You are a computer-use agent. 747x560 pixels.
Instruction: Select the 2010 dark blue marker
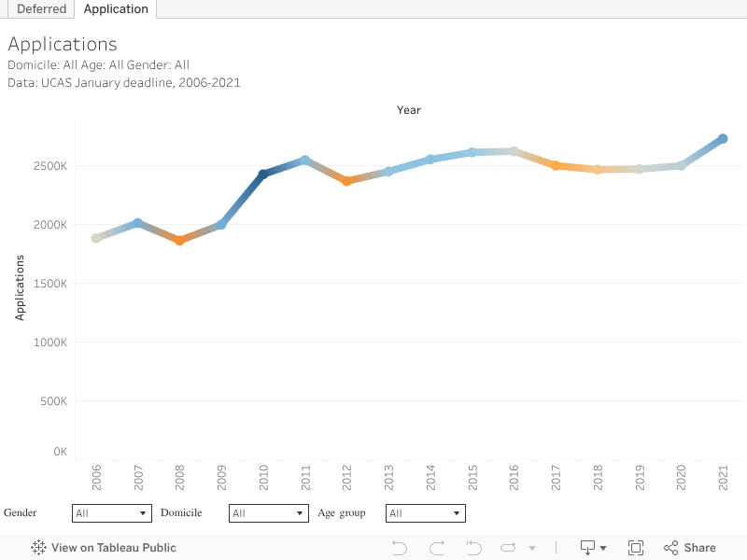click(x=263, y=175)
